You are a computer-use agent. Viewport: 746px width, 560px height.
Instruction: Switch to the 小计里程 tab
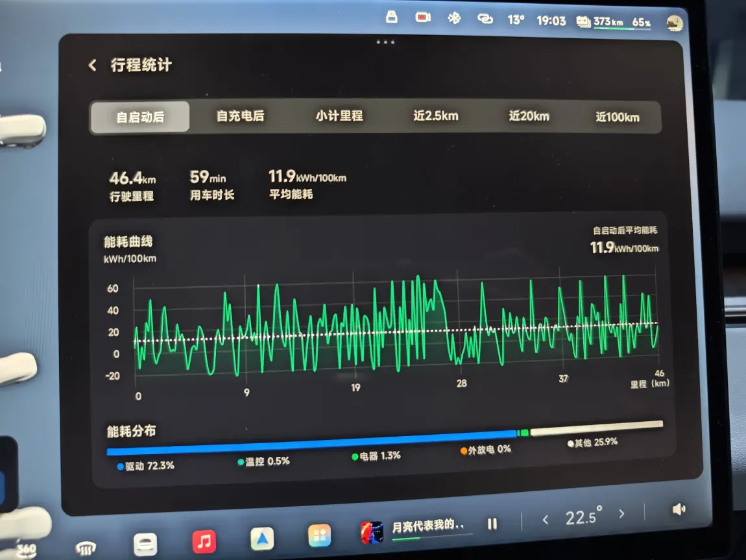339,116
